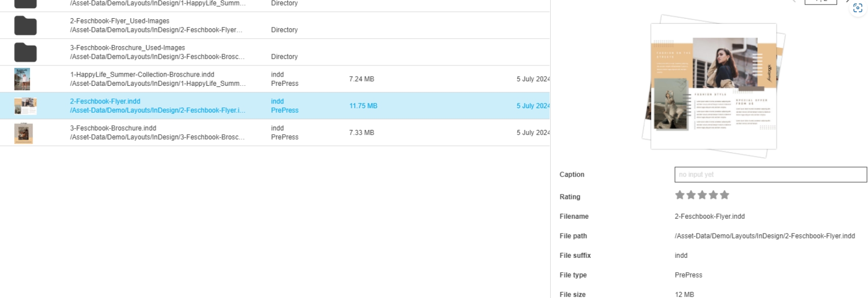Click the Directory type of 3-Feschbook-Broschure_Used-Images
Image resolution: width=868 pixels, height=298 pixels.
click(x=284, y=57)
